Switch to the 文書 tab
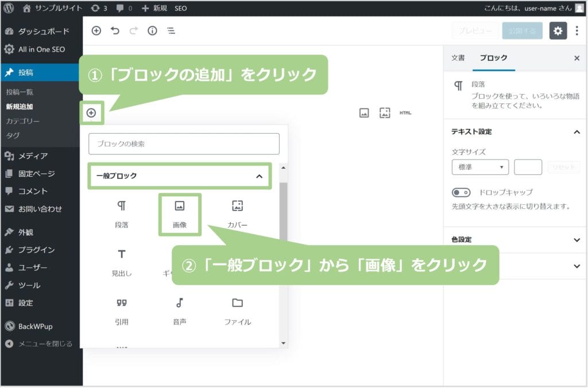Image resolution: width=588 pixels, height=388 pixels. coord(458,58)
